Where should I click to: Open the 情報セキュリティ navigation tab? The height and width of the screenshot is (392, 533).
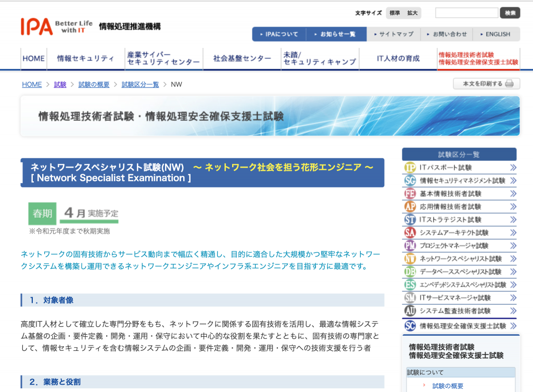coord(86,58)
